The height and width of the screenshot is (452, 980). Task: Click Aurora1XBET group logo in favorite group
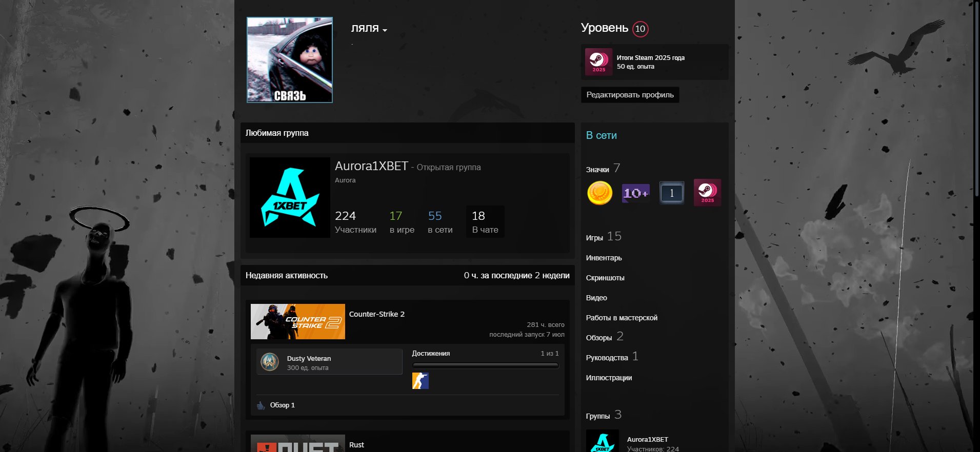(x=290, y=197)
